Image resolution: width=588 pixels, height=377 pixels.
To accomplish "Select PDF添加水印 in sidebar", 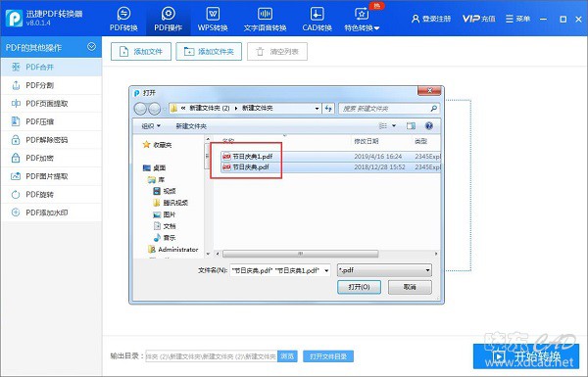I will click(x=51, y=212).
